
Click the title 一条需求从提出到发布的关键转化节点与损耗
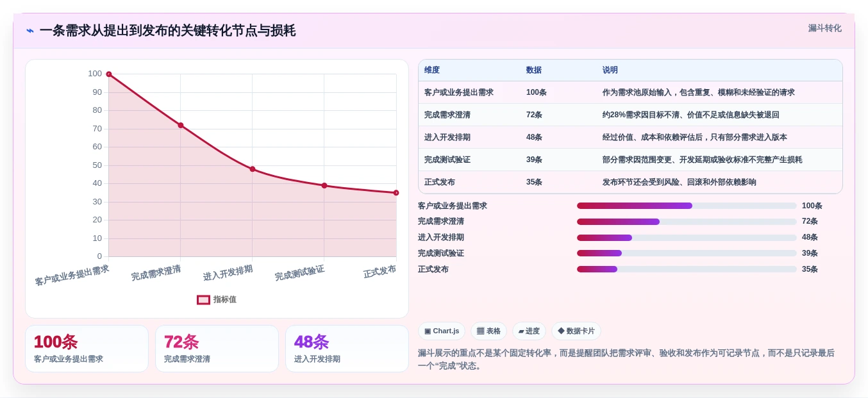(x=167, y=31)
